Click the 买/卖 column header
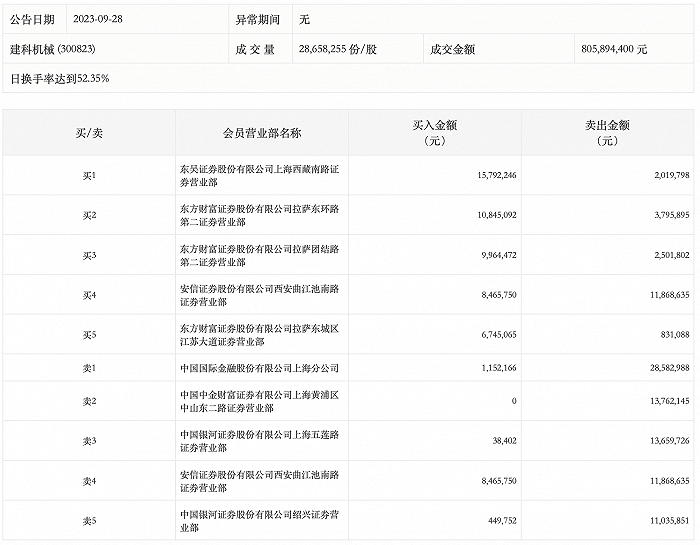 89,133
